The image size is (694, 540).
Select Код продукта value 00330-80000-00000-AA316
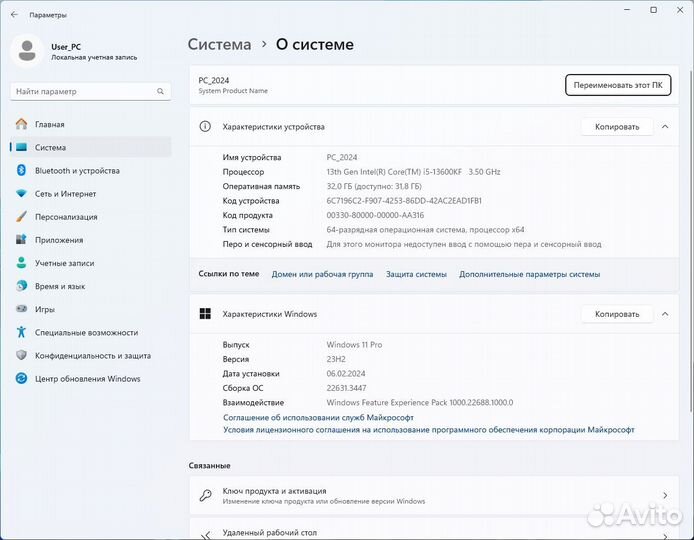click(375, 215)
